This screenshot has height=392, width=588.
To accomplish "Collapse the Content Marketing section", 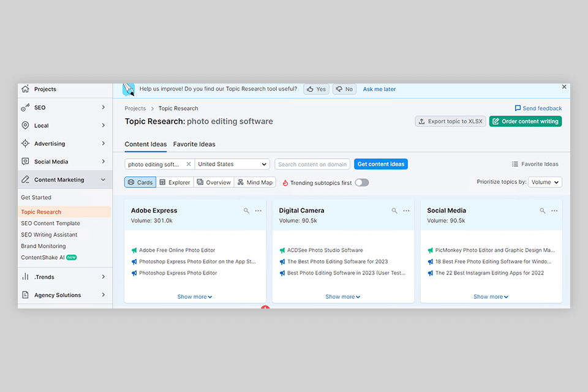I will pos(103,179).
